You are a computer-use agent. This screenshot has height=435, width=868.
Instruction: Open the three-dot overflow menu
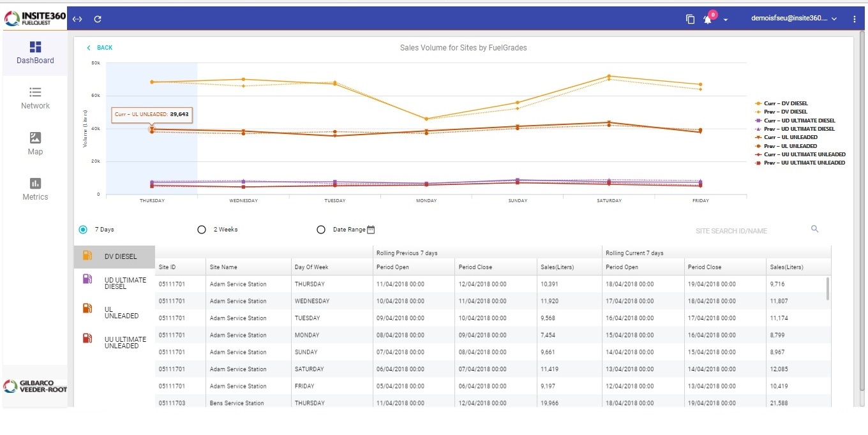[x=855, y=19]
